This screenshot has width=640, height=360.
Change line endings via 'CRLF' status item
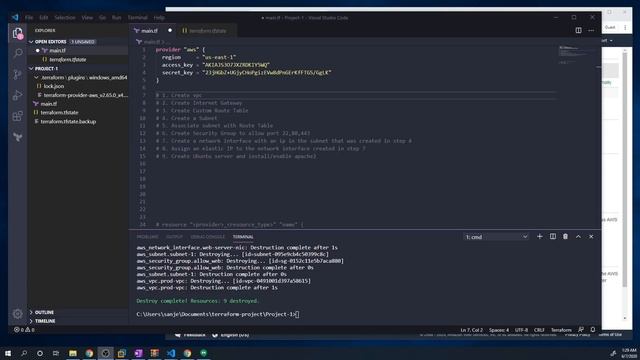pyautogui.click(x=539, y=330)
